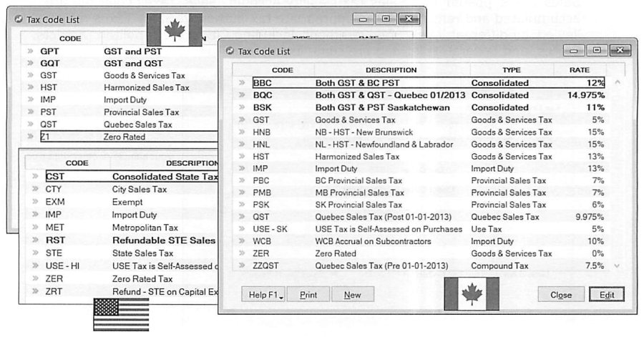644x337 pixels.
Task: Click the Use Tax type cell
Action: click(x=487, y=229)
